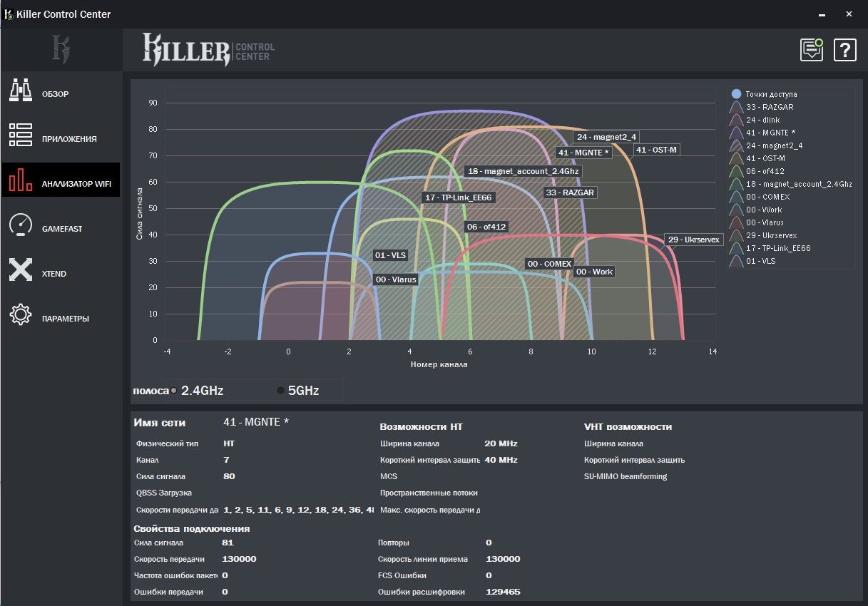Screen dimensions: 868x606
Task: Click the Скорость передачи 130000 value
Action: [x=239, y=559]
